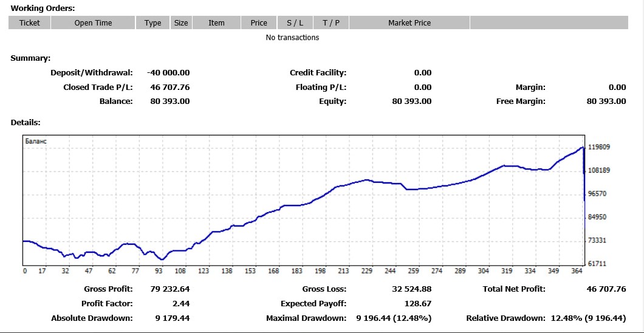Select the Closed Trade P/L value 46 707.76
Viewport: 644px width, 333px height.
170,88
